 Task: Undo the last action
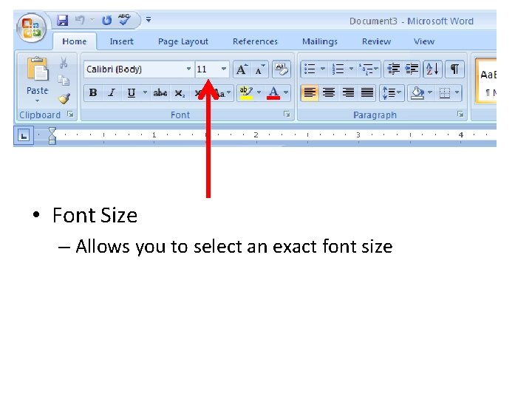80,21
